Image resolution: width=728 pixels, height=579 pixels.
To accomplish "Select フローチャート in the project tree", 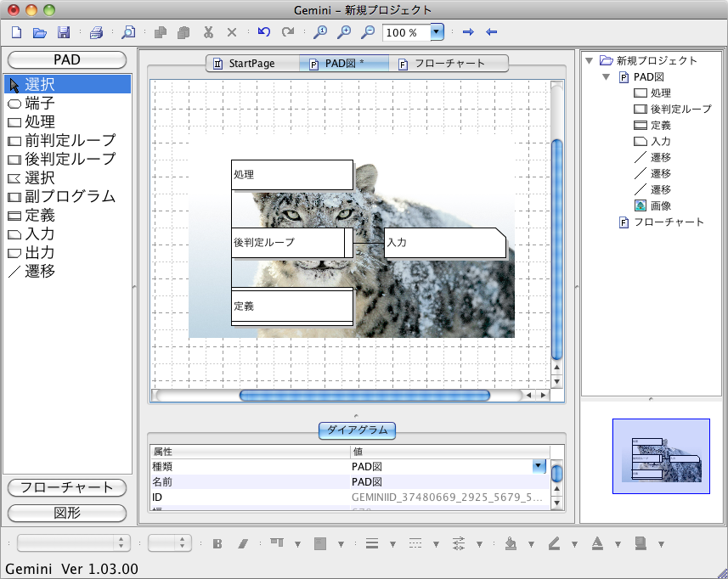I will [662, 222].
